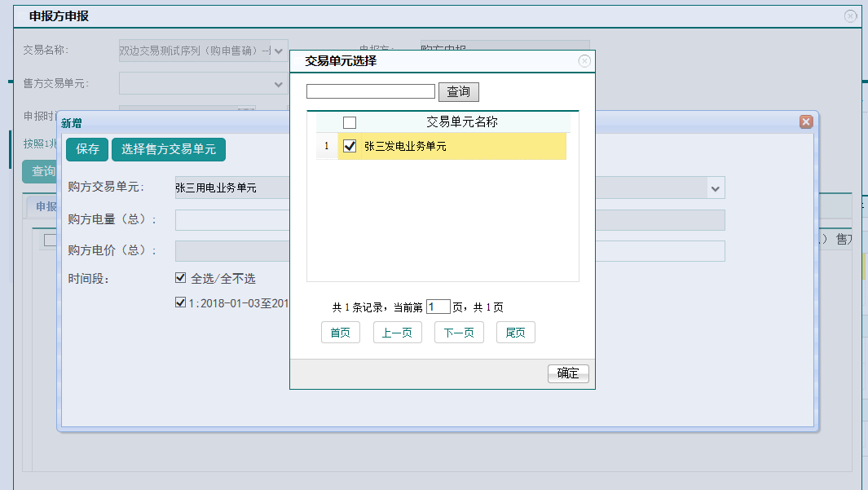Click the 选择售方交易单元 button
Image resolution: width=868 pixels, height=490 pixels.
pos(168,148)
